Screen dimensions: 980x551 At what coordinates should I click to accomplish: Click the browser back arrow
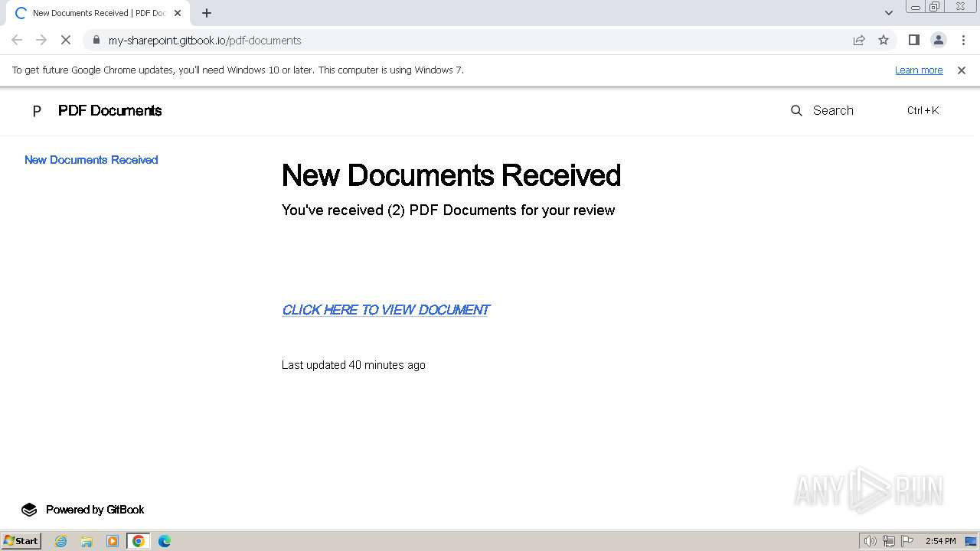click(x=17, y=40)
